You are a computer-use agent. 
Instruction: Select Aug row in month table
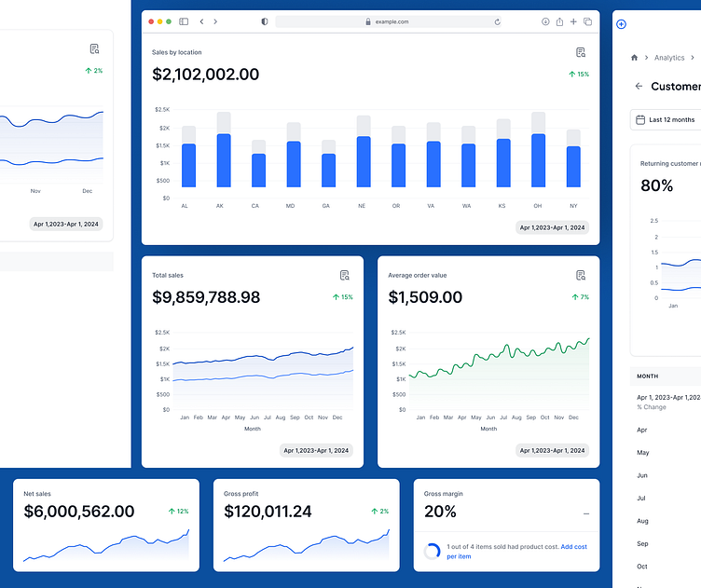[642, 521]
